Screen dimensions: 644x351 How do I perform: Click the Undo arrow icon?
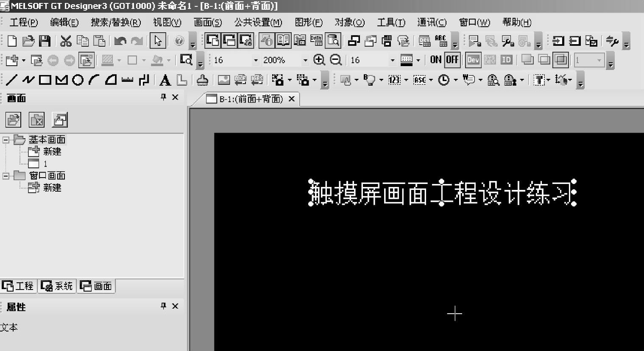pos(120,41)
